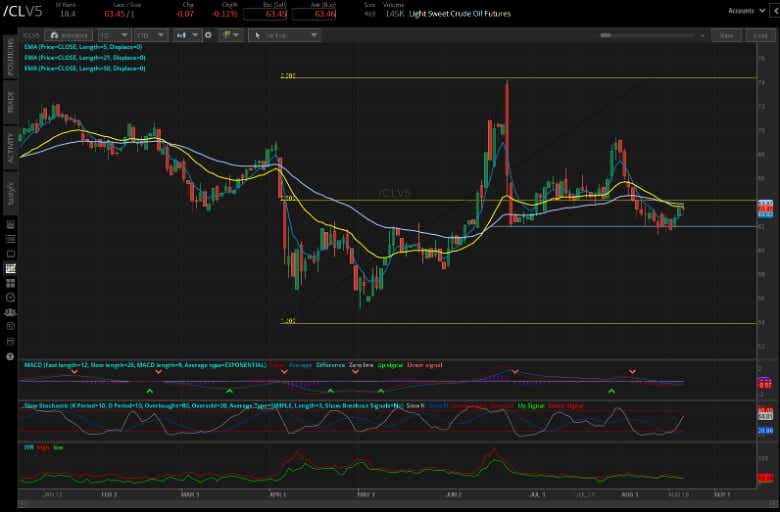This screenshot has width=780, height=515.
Task: Click the Bid (Sell) price box 63.45
Action: click(265, 14)
